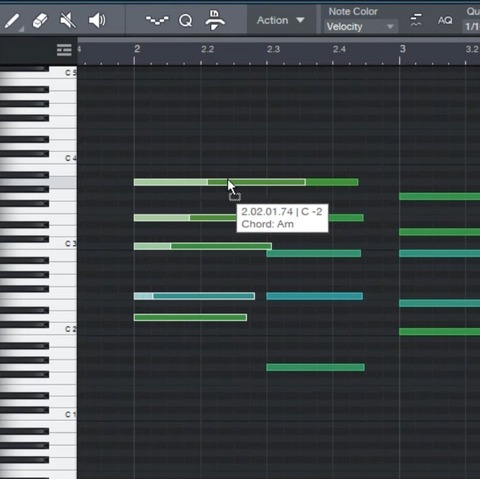
Task: Select the Eraser tool
Action: pyautogui.click(x=40, y=21)
